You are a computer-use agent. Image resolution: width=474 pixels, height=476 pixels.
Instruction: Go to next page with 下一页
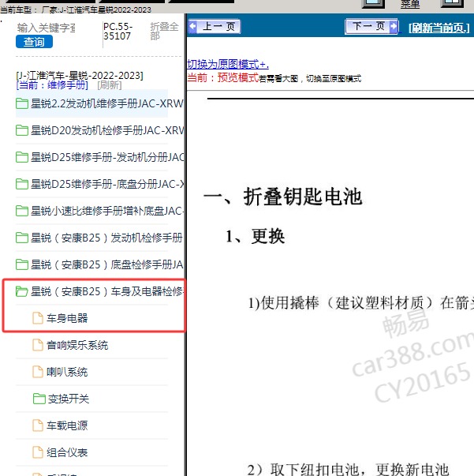(x=371, y=26)
